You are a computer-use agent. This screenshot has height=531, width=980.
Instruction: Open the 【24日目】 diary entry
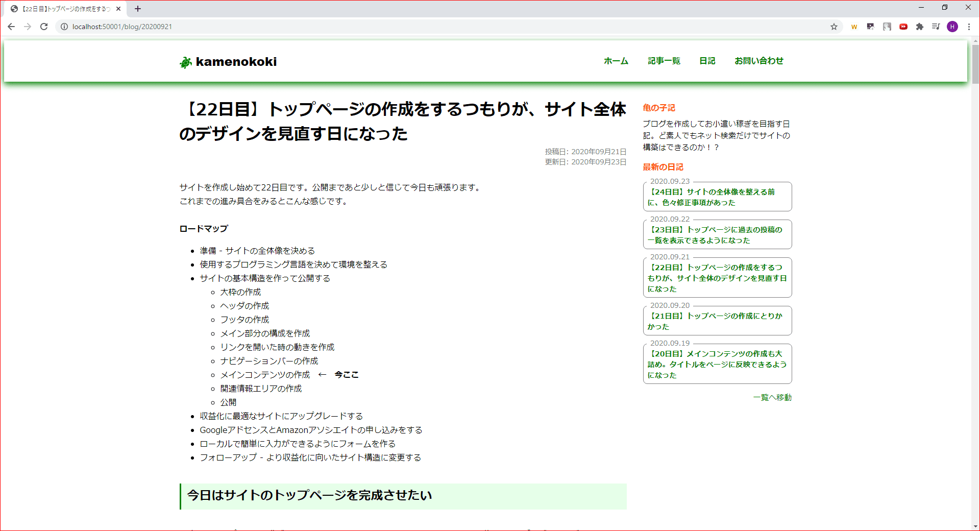point(717,197)
